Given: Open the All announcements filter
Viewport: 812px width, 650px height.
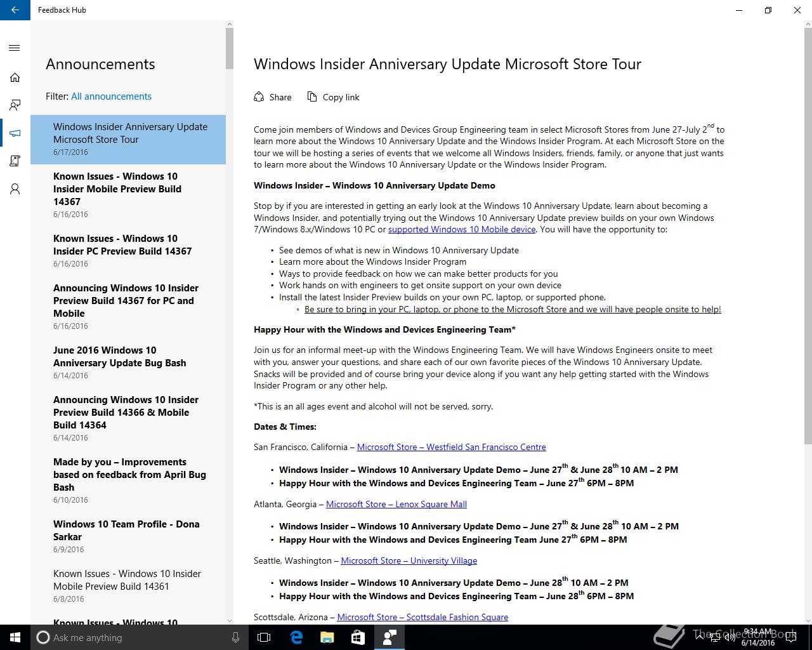Looking at the screenshot, I should (x=111, y=96).
